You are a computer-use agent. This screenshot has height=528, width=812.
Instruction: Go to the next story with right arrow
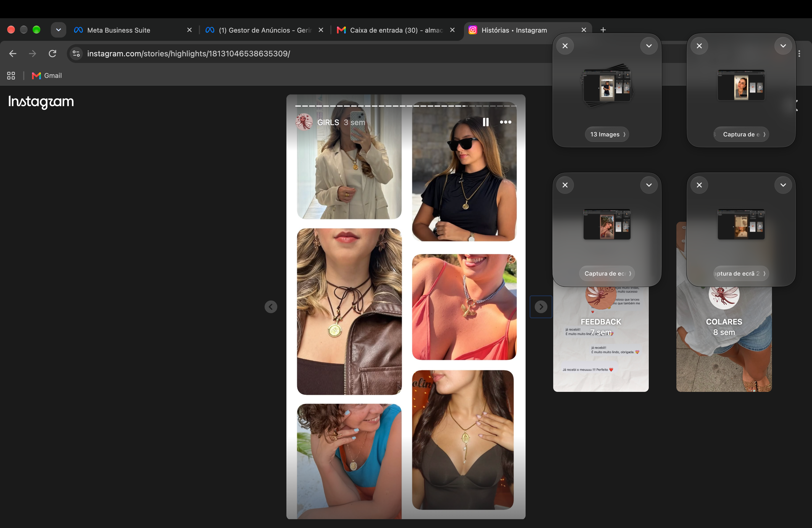541,307
